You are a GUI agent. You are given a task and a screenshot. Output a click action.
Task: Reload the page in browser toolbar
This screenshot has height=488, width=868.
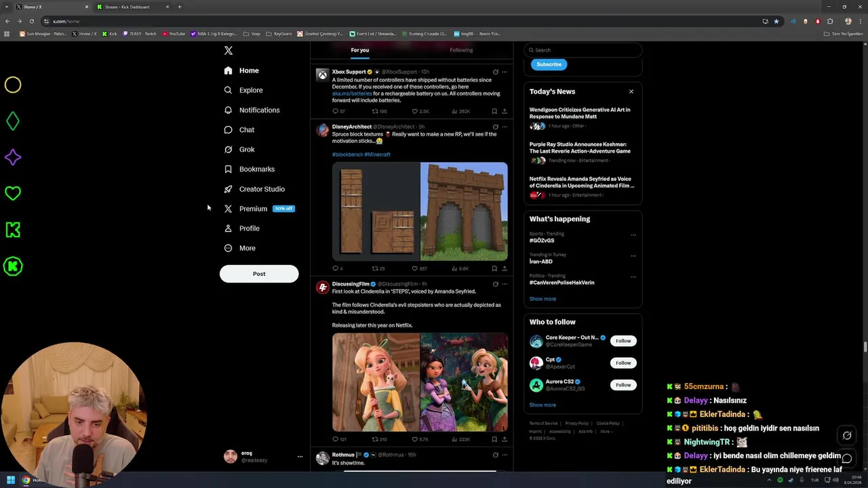[31, 21]
